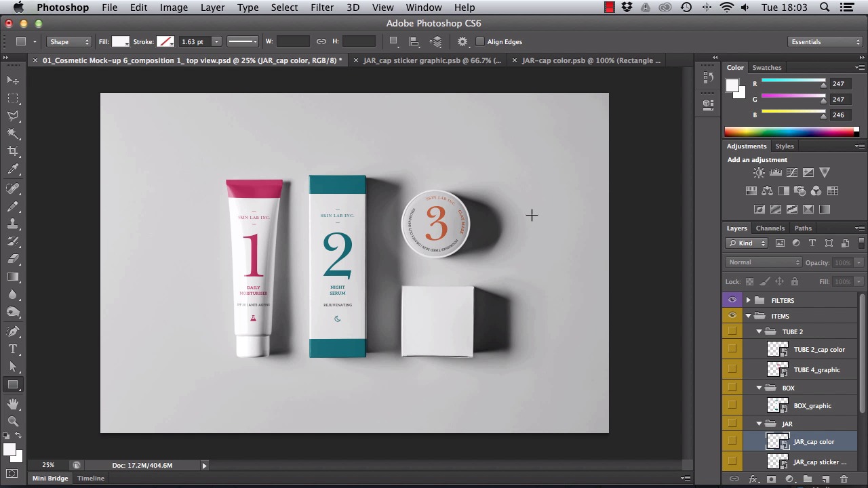
Task: Open path operations in options bar
Action: point(393,42)
